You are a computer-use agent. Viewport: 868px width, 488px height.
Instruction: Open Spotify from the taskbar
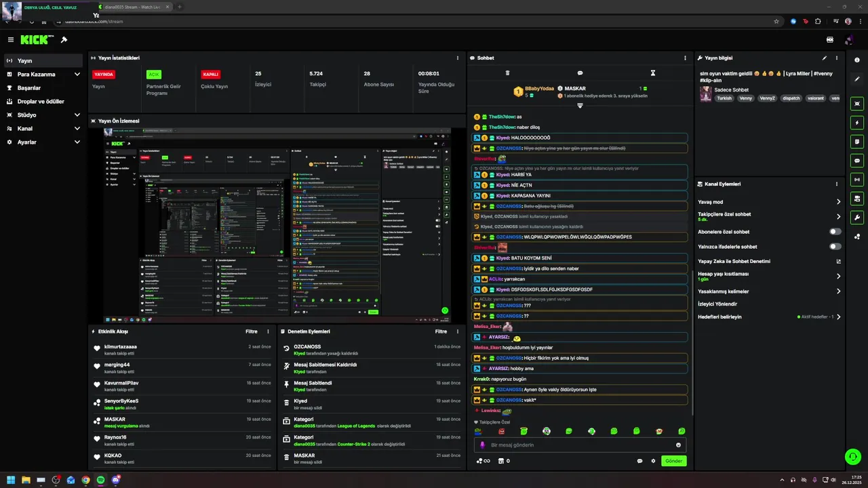click(x=100, y=480)
